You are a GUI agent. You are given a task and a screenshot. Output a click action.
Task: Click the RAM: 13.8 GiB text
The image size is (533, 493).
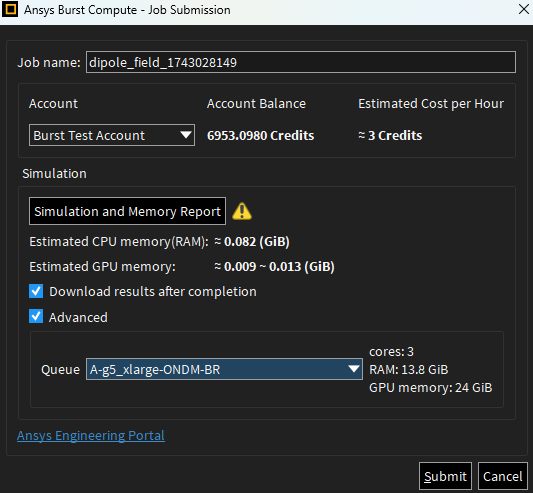point(409,370)
